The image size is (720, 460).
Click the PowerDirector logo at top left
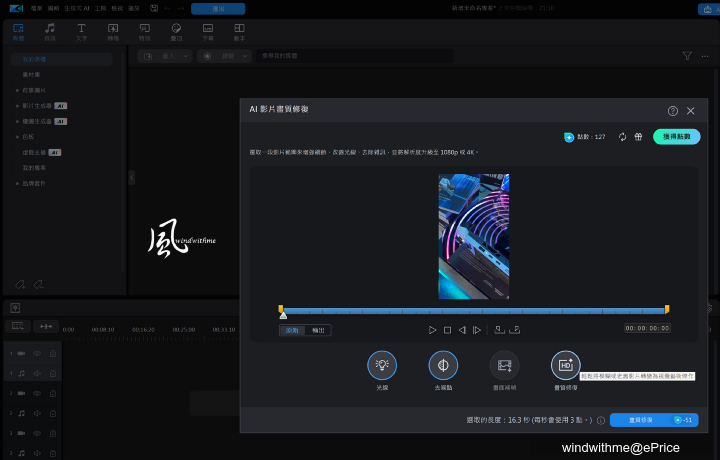(16, 8)
